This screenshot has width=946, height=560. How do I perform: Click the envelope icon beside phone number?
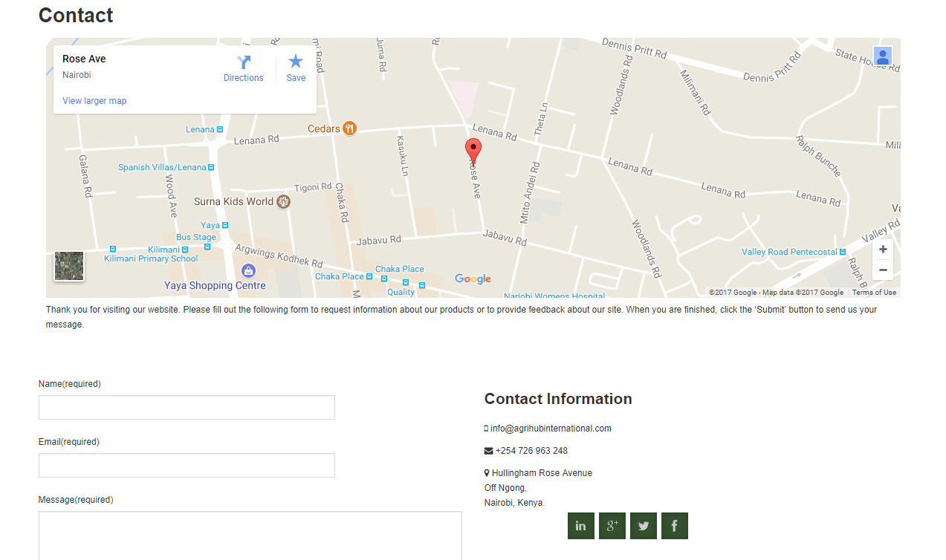coord(488,451)
